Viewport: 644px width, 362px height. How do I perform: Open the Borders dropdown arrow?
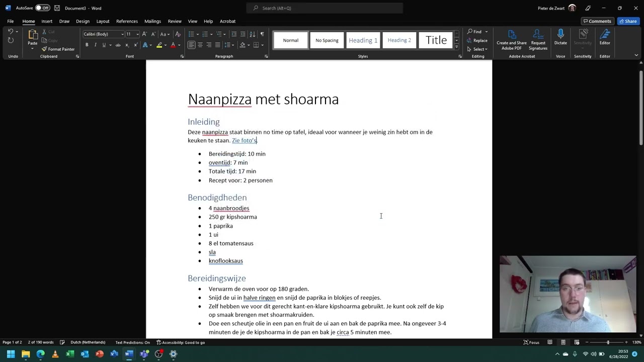[x=262, y=45]
